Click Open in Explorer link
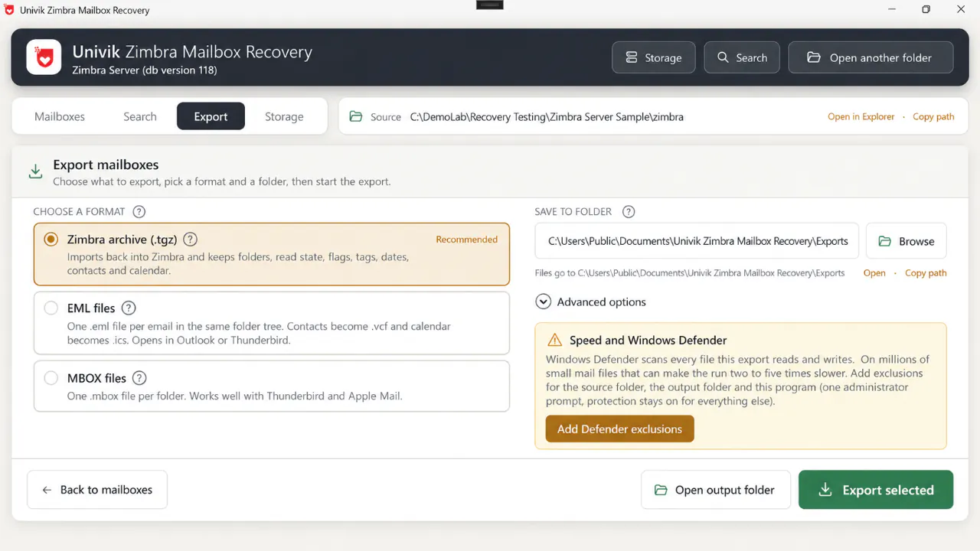The image size is (980, 551). click(861, 117)
